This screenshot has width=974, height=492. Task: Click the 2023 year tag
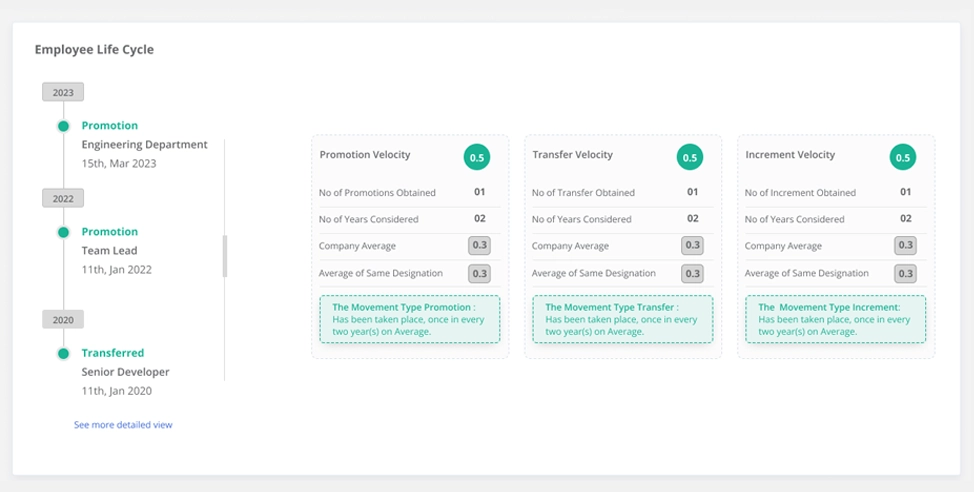point(63,92)
